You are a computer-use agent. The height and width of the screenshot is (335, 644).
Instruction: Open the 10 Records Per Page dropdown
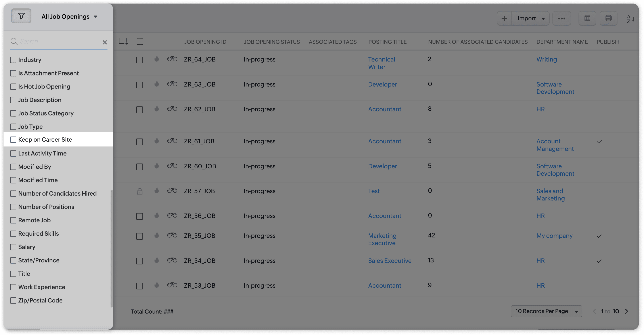click(x=546, y=311)
